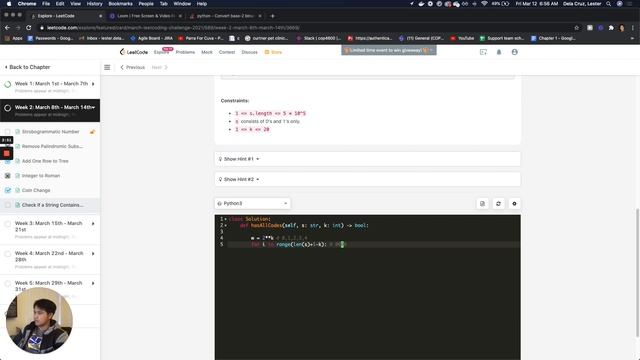The width and height of the screenshot is (640, 360).
Task: Open the YouTube bookmark
Action: 462,38
